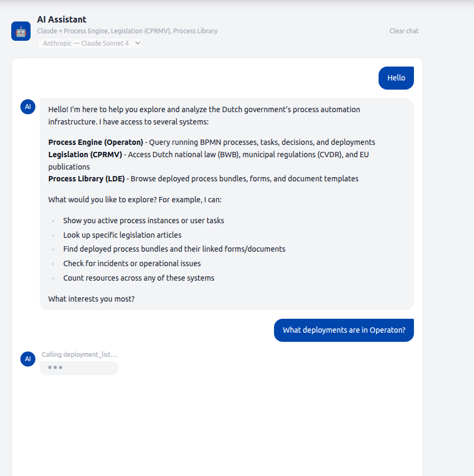Click the AI Assistant title
Viewport: 474px width, 476px height.
coord(61,19)
